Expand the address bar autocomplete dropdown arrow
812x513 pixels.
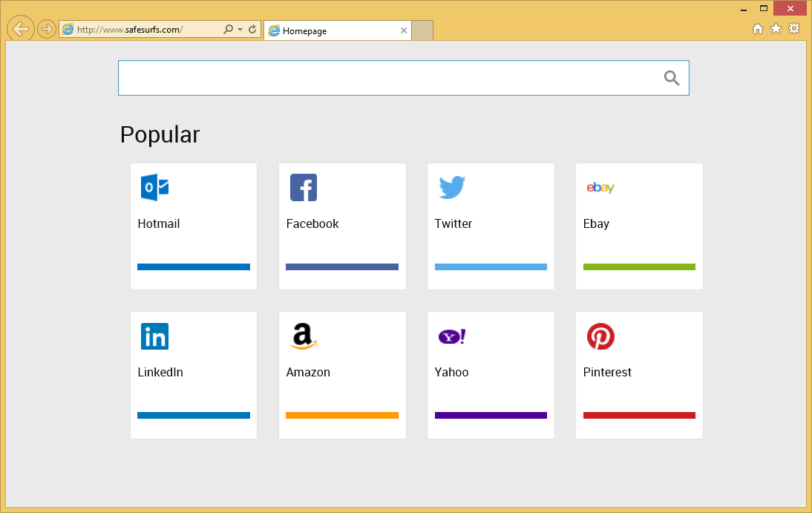pos(240,30)
